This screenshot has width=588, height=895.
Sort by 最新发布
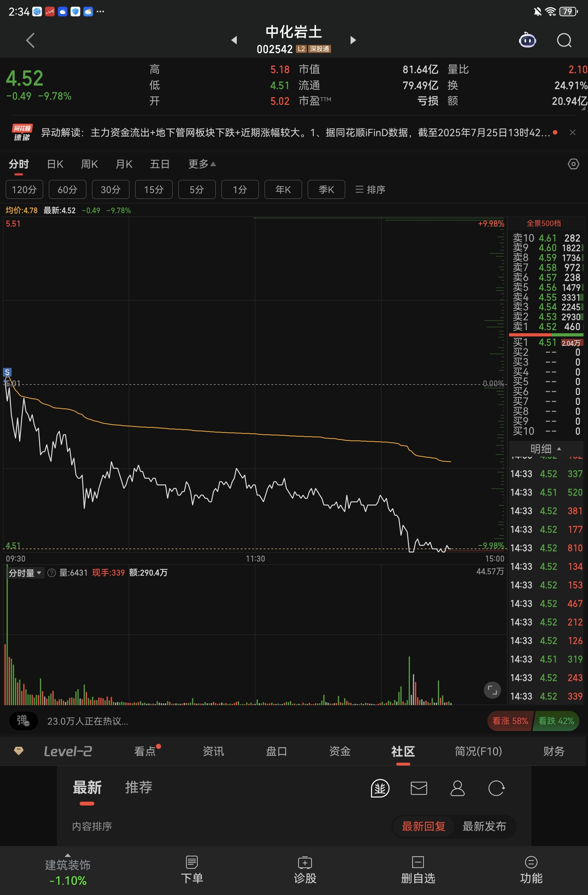coord(484,826)
